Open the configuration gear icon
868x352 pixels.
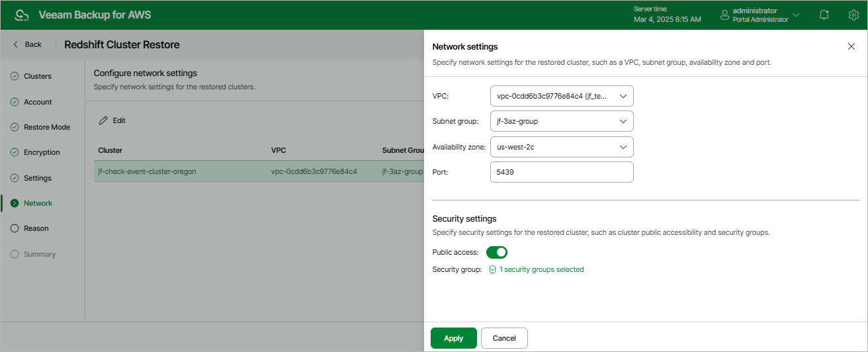[853, 15]
